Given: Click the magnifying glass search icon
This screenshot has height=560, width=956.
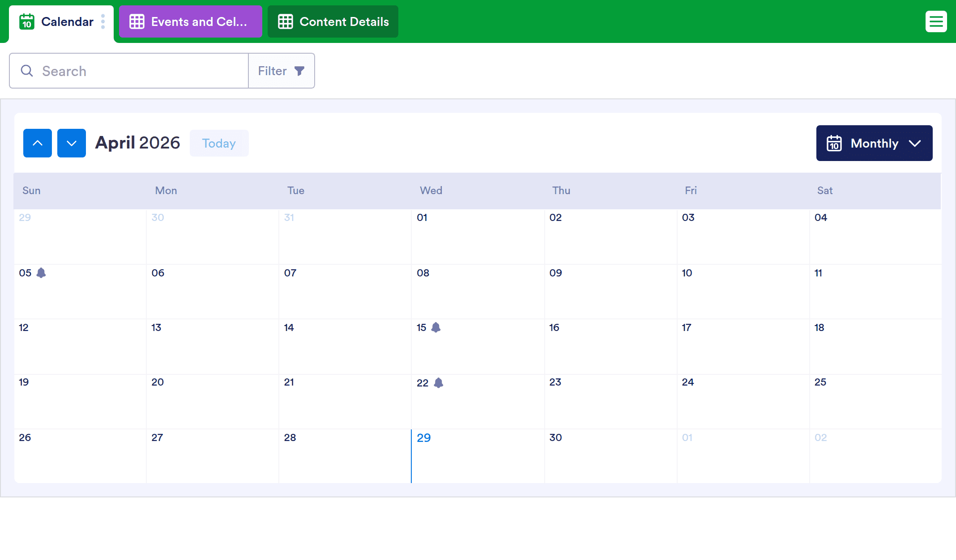Looking at the screenshot, I should click(27, 71).
